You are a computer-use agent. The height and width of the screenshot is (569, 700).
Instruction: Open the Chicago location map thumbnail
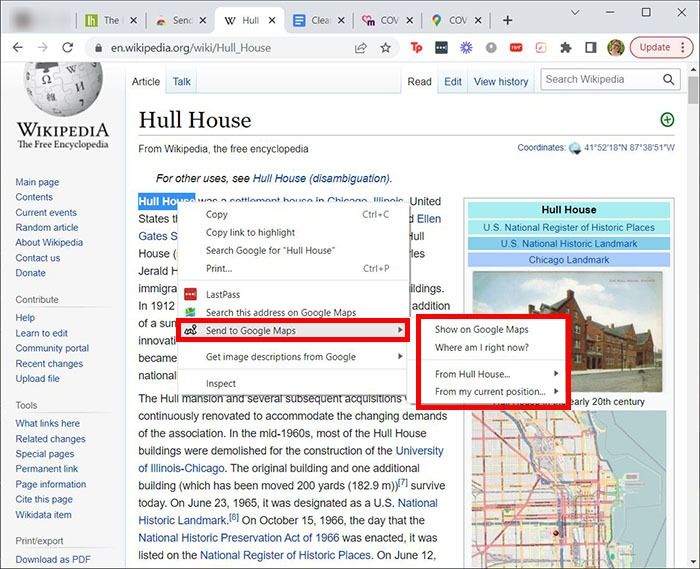[569, 489]
